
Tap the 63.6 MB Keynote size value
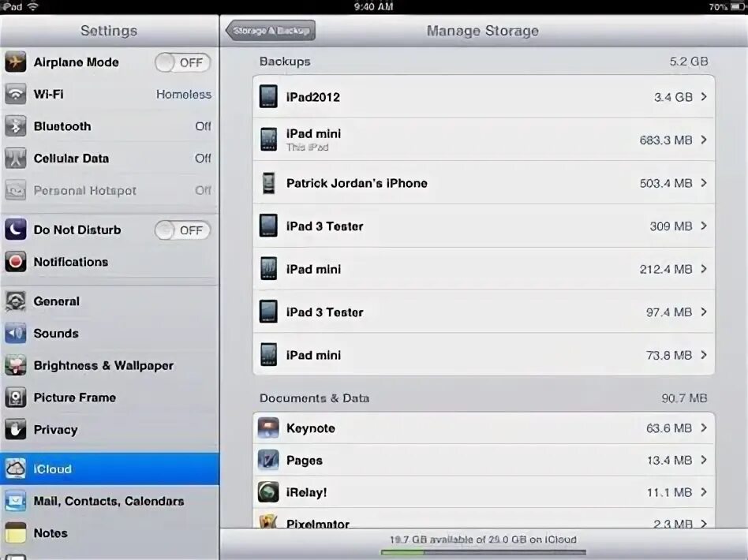click(669, 428)
